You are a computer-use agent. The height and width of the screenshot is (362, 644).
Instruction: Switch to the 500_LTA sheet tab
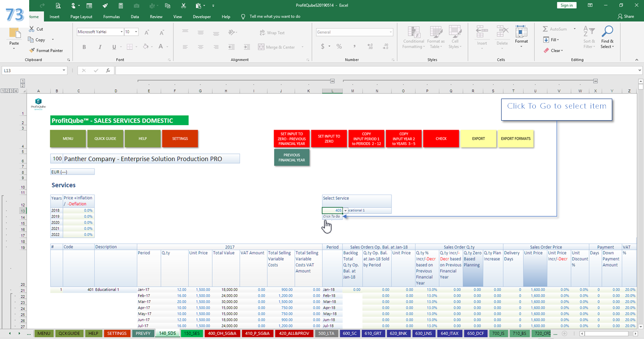[x=327, y=333]
